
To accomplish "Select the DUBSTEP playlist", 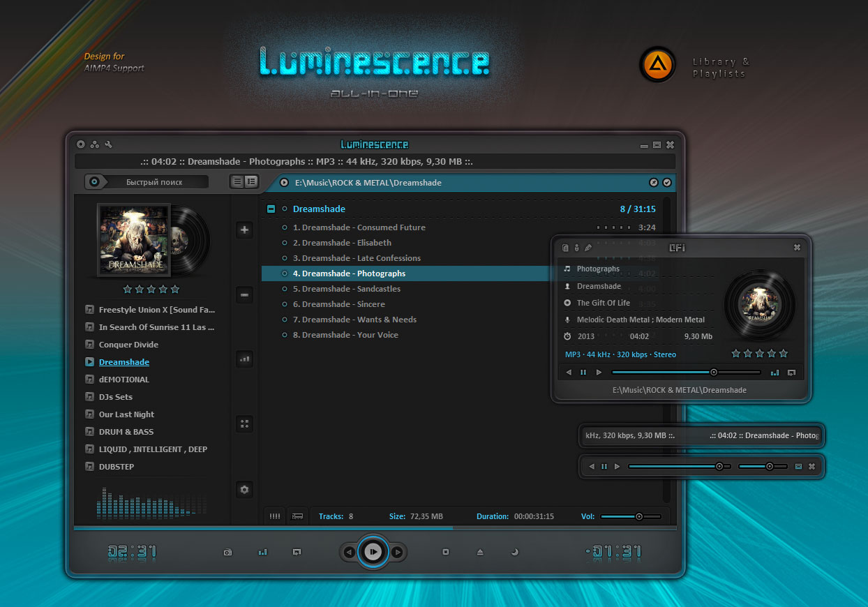I will point(117,467).
